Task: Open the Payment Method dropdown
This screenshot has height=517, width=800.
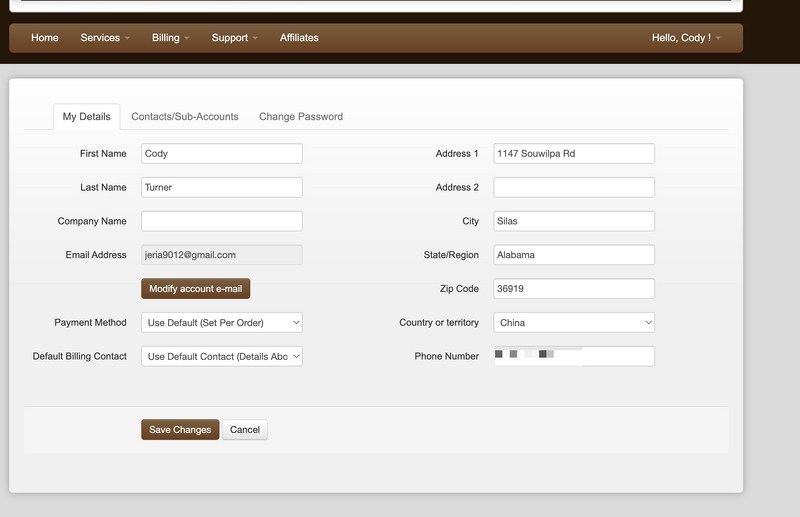Action: [221, 323]
